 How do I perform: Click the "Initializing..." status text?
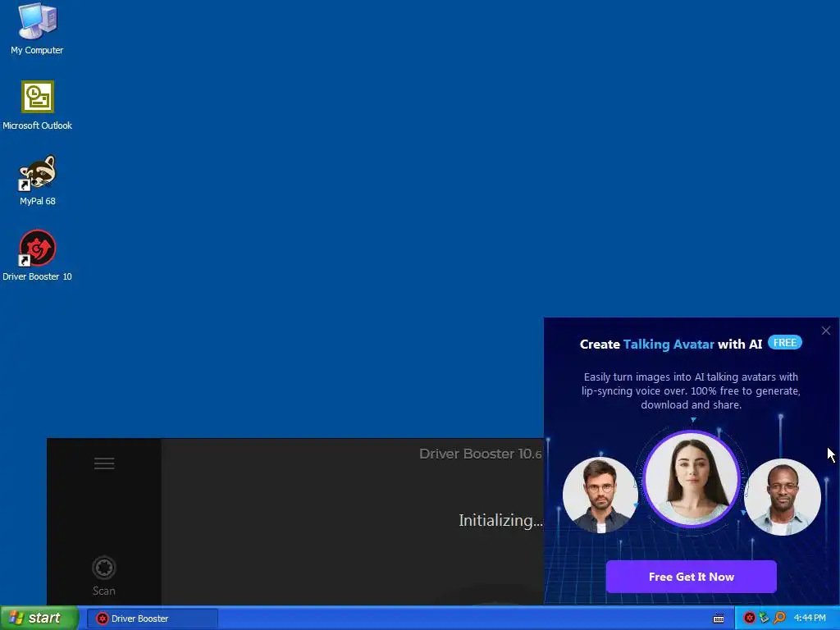[x=500, y=520]
